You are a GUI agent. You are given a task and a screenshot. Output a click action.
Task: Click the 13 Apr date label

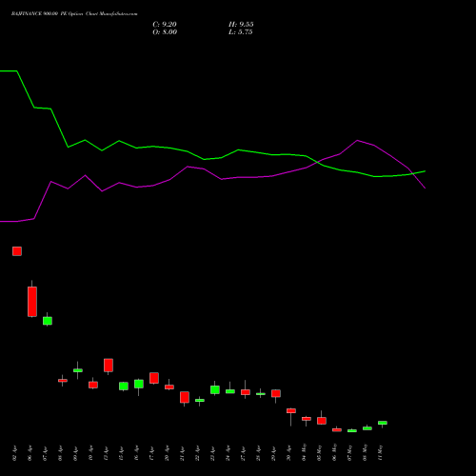106,453
